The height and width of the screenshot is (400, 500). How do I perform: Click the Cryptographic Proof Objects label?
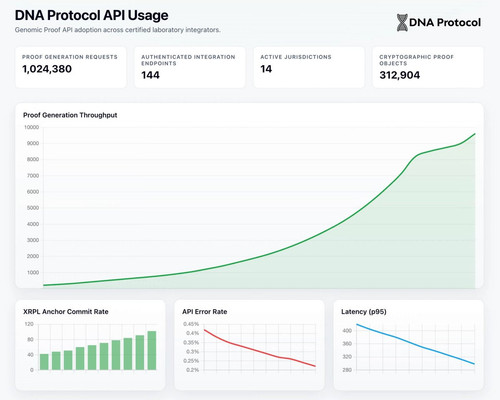coord(416,60)
